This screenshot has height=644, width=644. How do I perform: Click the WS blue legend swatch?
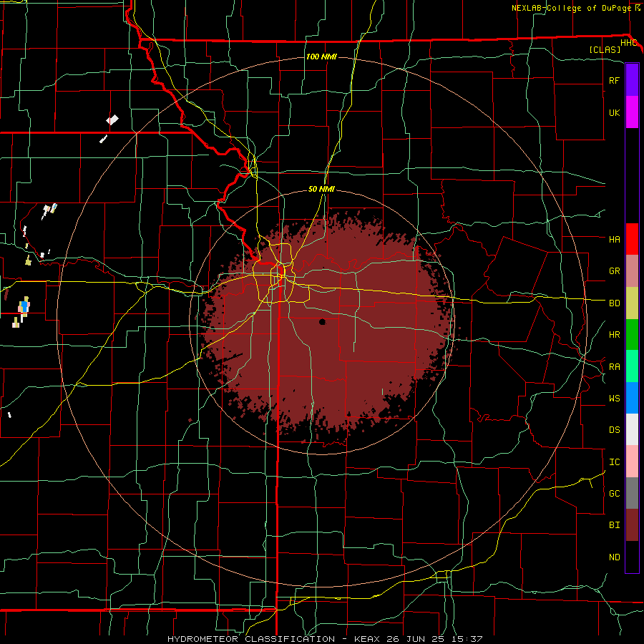[x=632, y=398]
